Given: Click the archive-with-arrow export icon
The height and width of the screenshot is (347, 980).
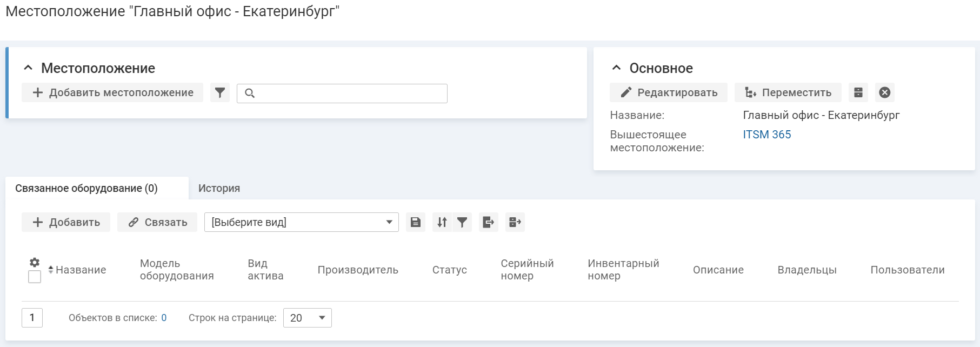Looking at the screenshot, I should click(x=515, y=222).
